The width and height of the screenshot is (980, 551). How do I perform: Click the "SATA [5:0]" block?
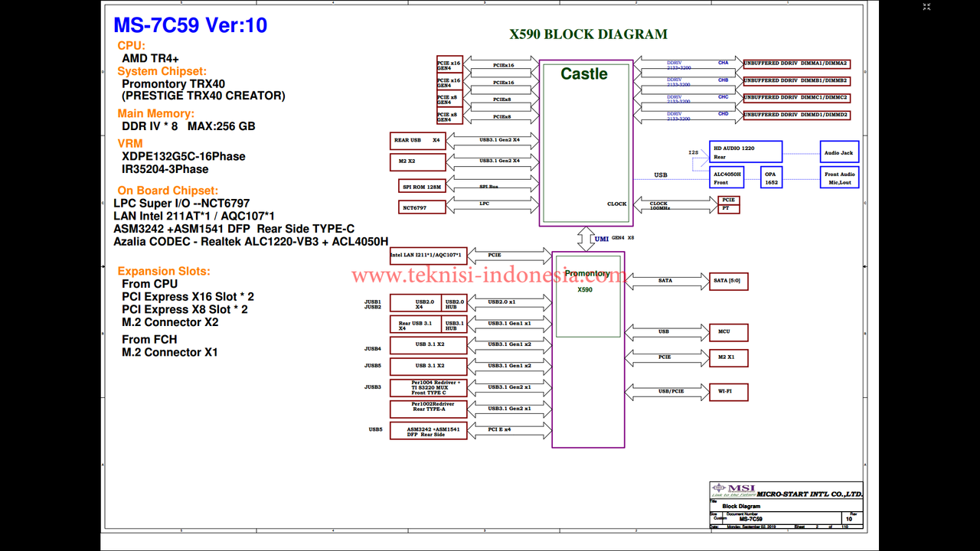coord(728,282)
